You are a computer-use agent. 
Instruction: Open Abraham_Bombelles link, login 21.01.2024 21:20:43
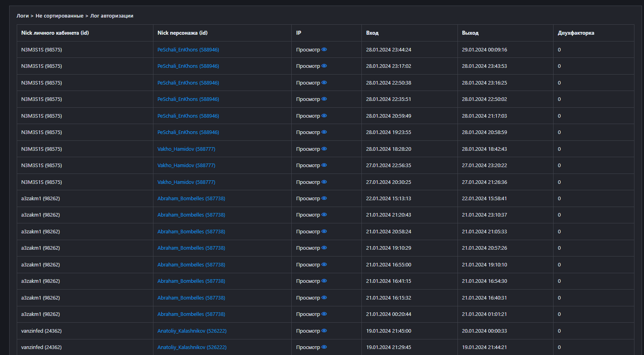(191, 215)
